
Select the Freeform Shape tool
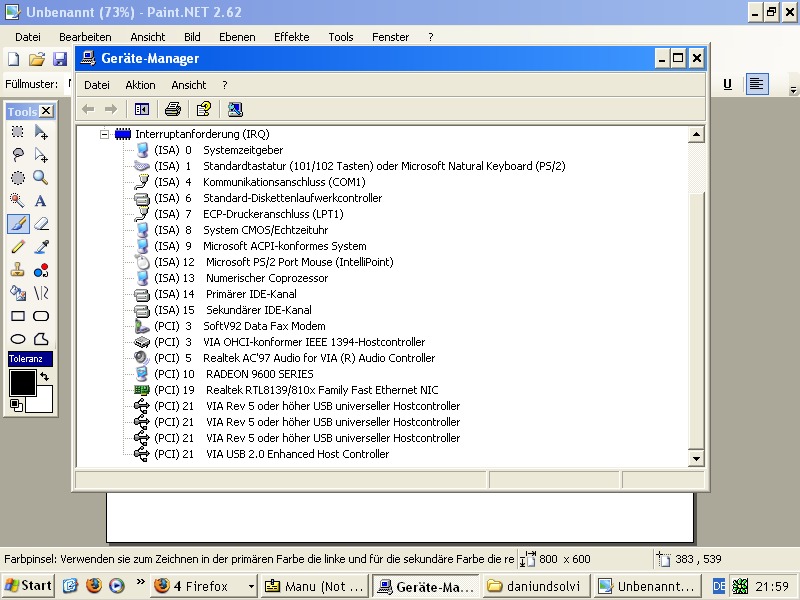click(x=41, y=339)
